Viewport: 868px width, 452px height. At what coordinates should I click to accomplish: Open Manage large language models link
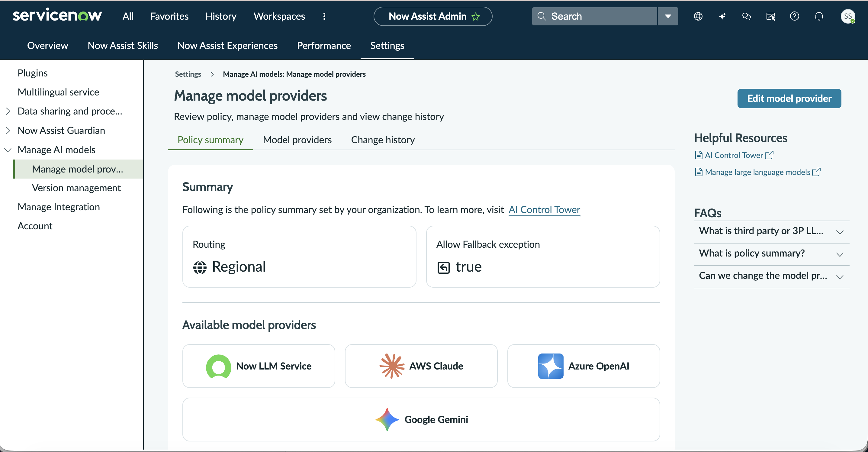point(757,172)
